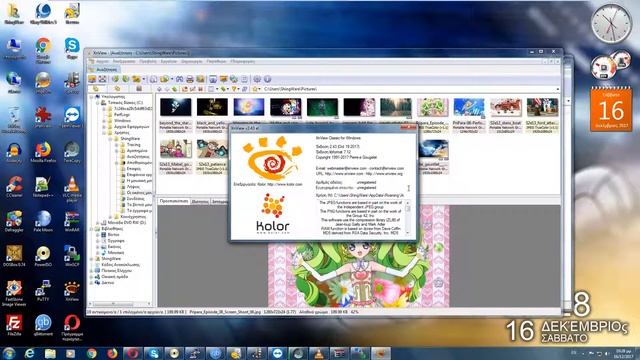The width and height of the screenshot is (640, 360).
Task: Open Internet Explorer from taskbar
Action: 29,353
